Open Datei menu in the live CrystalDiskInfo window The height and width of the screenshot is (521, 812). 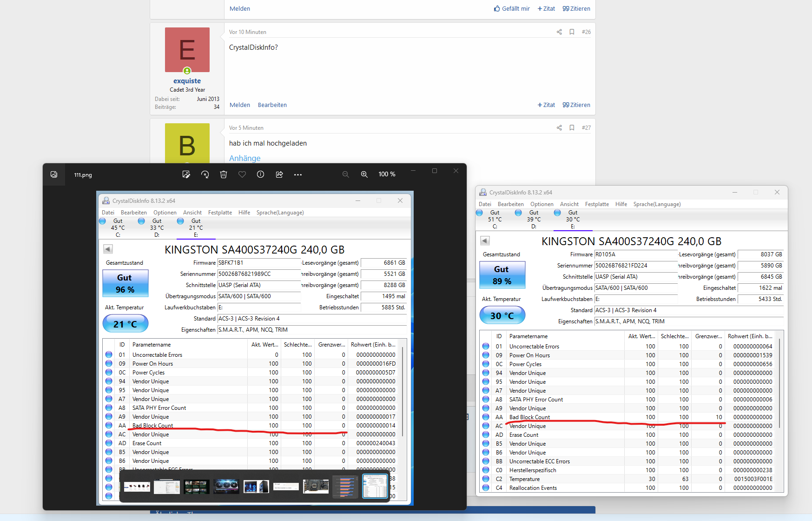click(485, 204)
